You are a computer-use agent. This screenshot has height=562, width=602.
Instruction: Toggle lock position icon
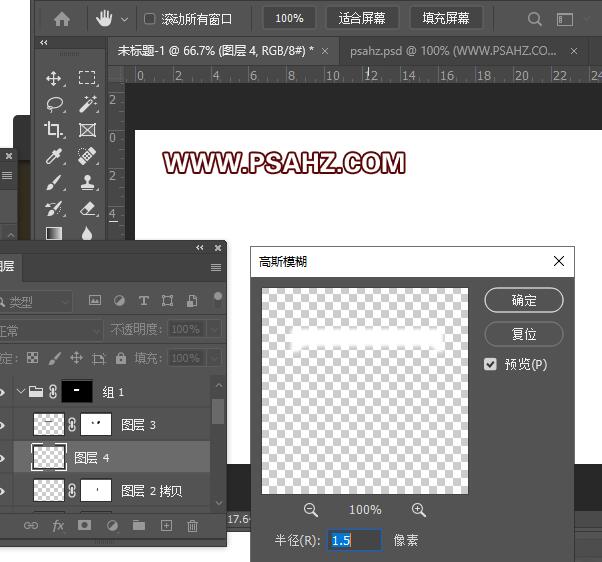[76, 359]
